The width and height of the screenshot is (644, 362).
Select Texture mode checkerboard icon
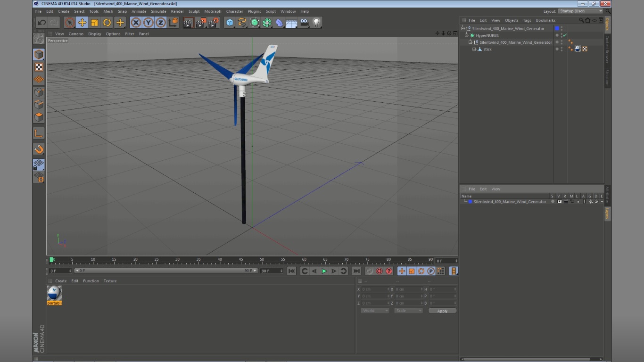[39, 67]
